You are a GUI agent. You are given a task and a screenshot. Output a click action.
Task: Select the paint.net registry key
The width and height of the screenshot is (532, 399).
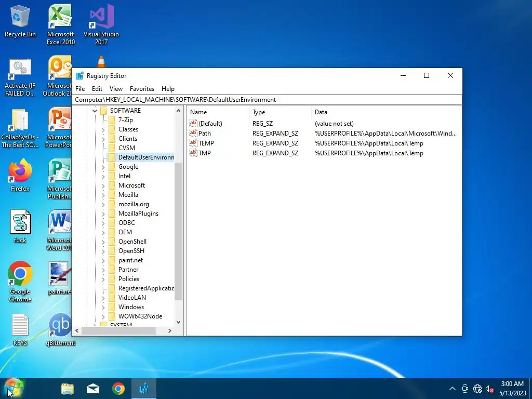point(130,260)
